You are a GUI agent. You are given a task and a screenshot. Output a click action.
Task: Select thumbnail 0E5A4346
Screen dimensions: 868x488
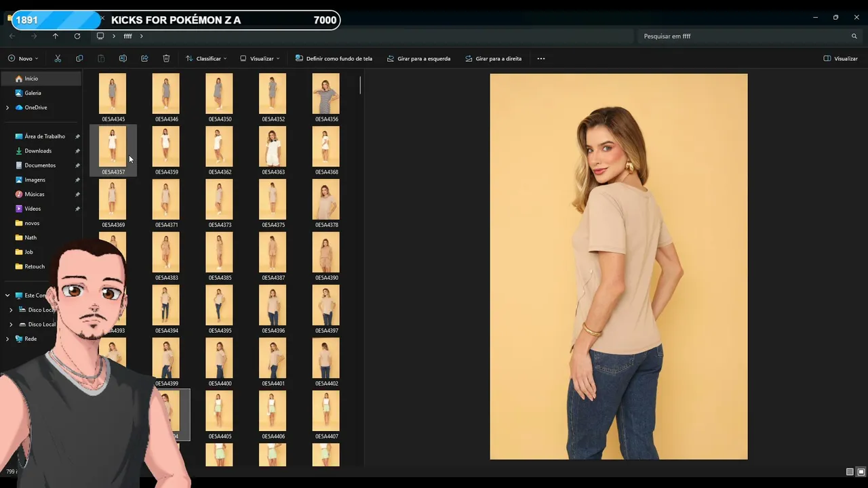[x=166, y=94]
